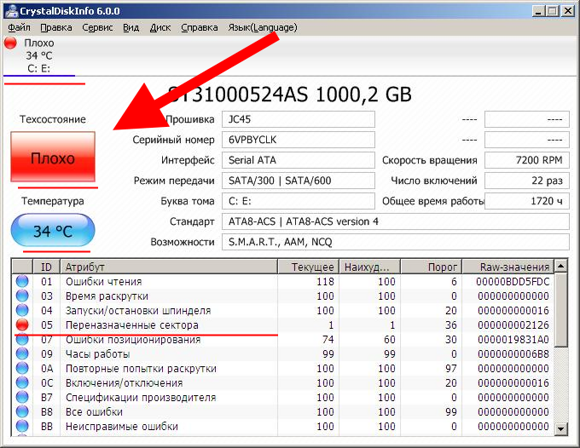
Task: Click raw value 0000000006B8
Action: (x=513, y=354)
